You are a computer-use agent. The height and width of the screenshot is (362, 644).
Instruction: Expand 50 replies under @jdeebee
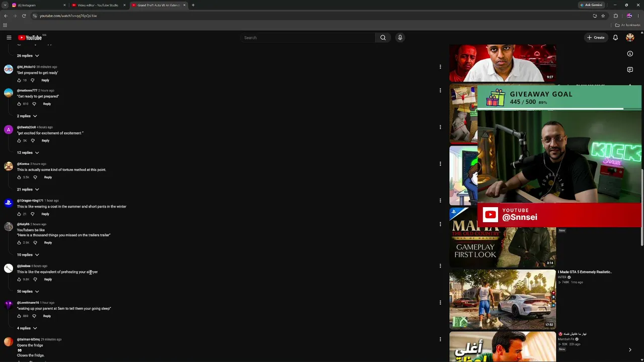[x=28, y=292]
